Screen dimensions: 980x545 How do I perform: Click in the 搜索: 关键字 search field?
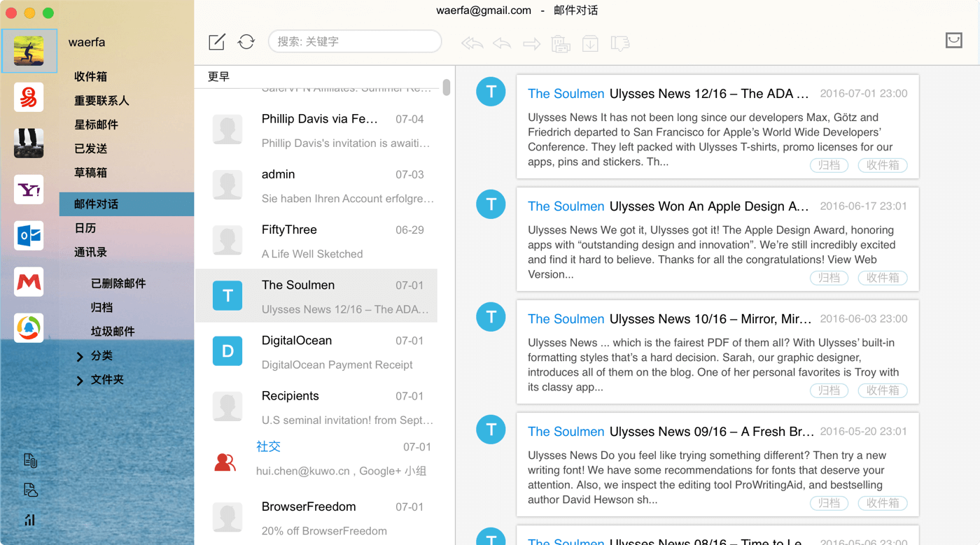point(355,41)
